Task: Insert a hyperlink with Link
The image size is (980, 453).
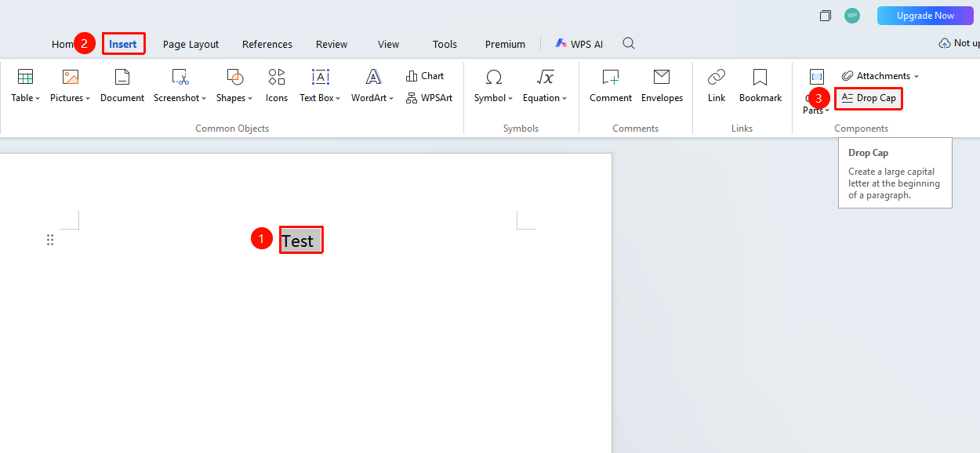Action: coord(717,85)
